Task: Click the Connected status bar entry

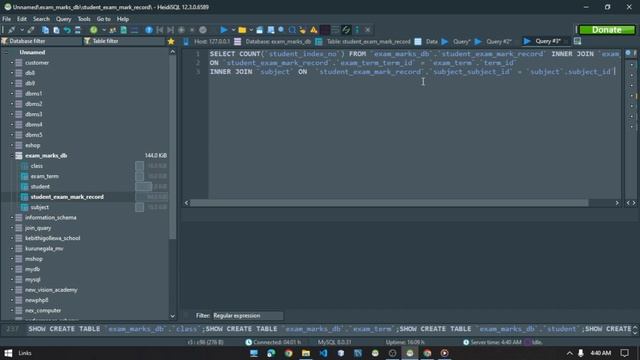Action: pyautogui.click(x=273, y=342)
